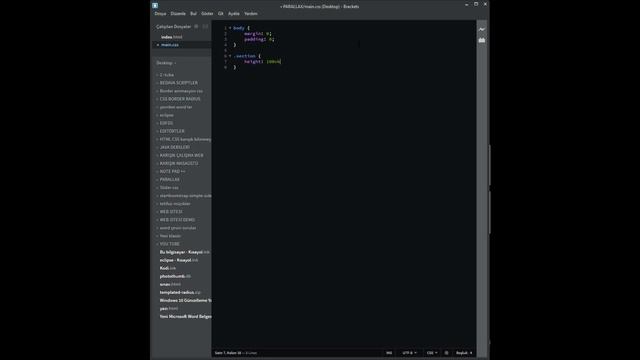640x360 pixels.
Task: Click the Brackets app icon in title bar
Action: pos(155,5)
